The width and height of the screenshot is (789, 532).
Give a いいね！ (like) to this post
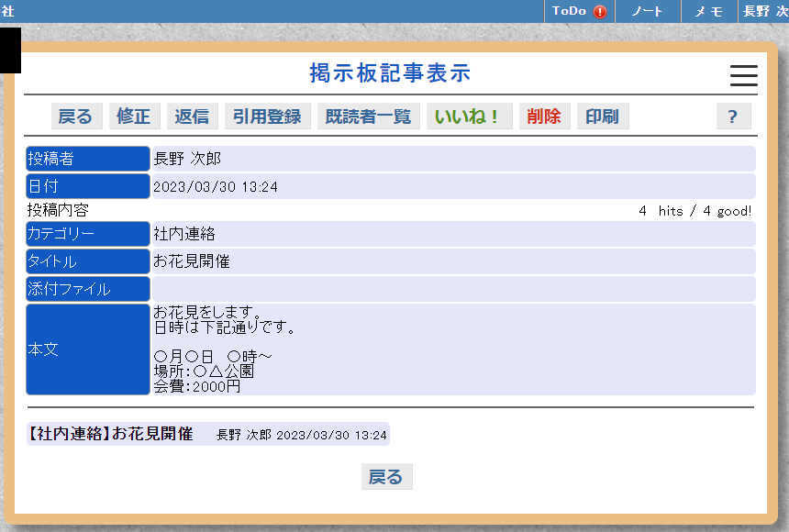(x=469, y=116)
